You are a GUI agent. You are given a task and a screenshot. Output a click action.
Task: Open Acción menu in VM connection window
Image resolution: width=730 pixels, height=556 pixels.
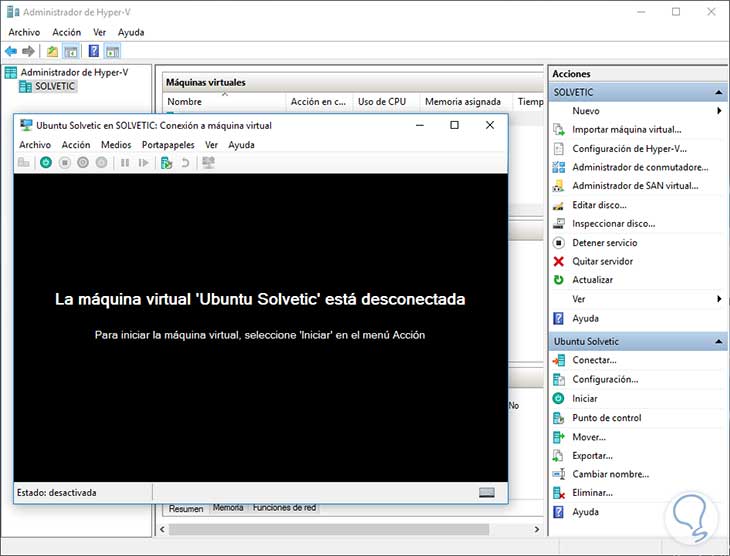(76, 145)
